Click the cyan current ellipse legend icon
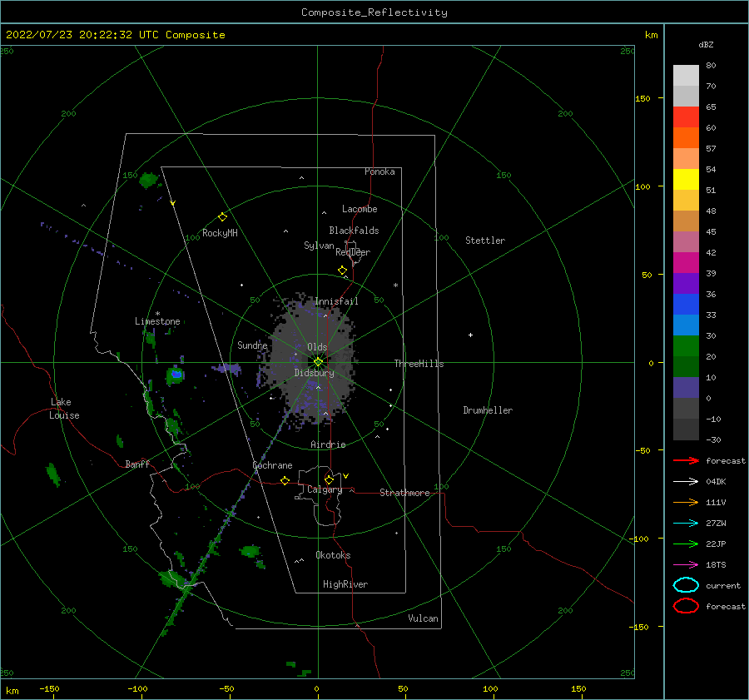The width and height of the screenshot is (749, 700). (686, 585)
